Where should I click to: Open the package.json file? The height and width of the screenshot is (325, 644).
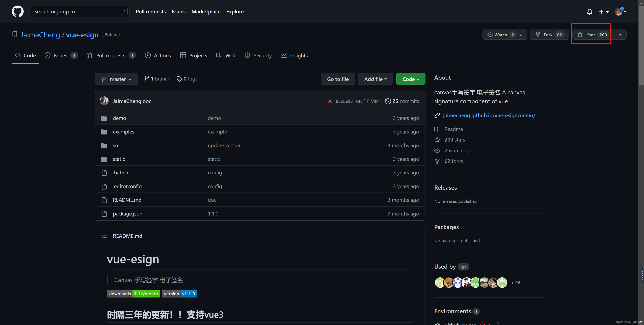tap(127, 214)
